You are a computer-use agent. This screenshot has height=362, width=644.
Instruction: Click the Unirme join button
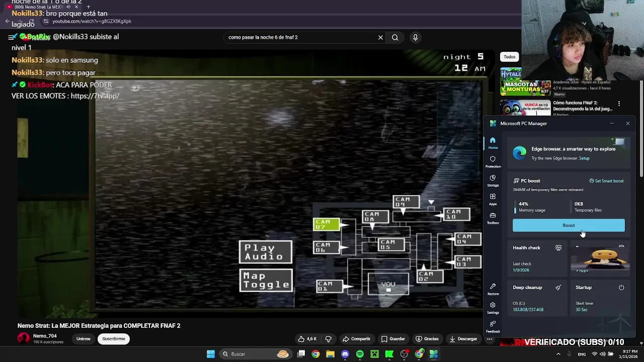(x=84, y=339)
